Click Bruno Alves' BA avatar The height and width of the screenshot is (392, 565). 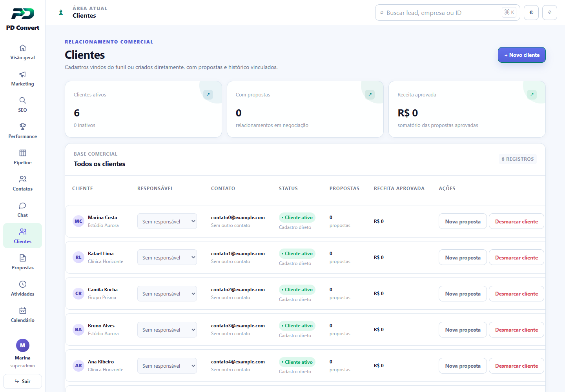pos(78,330)
